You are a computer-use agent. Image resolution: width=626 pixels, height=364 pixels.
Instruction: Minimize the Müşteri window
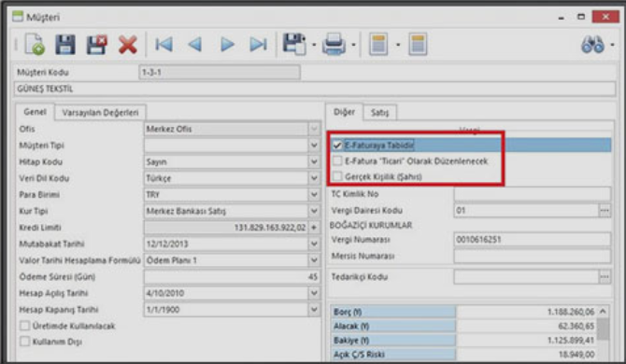click(x=562, y=17)
